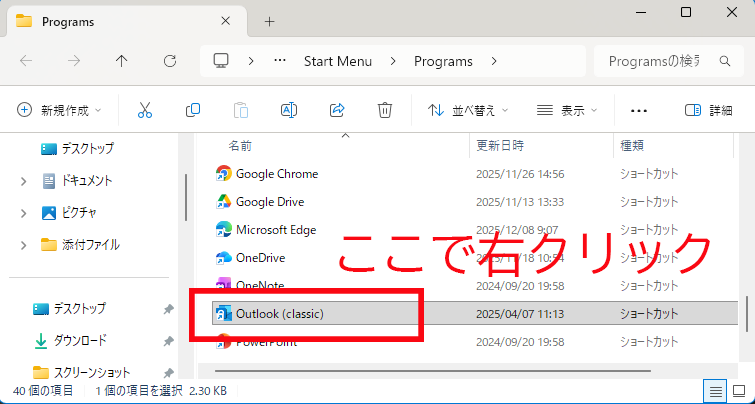Expand the ドキュメント tree node

23,181
